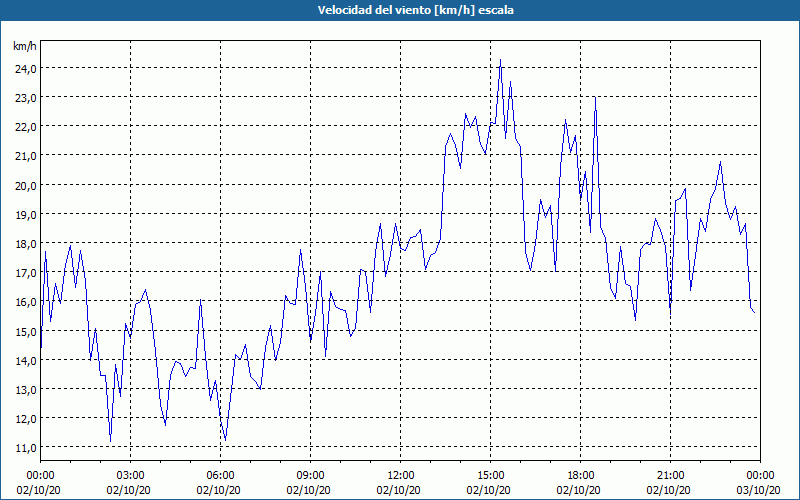Click the 06:00 time axis label

pos(220,476)
